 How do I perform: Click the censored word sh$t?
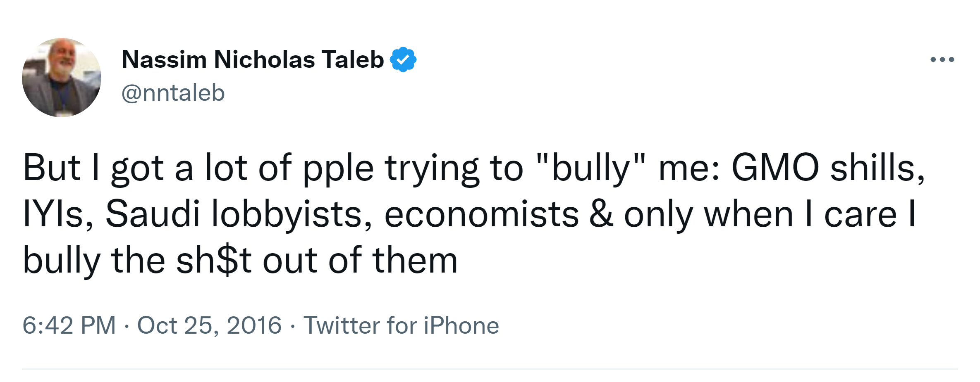point(214,260)
